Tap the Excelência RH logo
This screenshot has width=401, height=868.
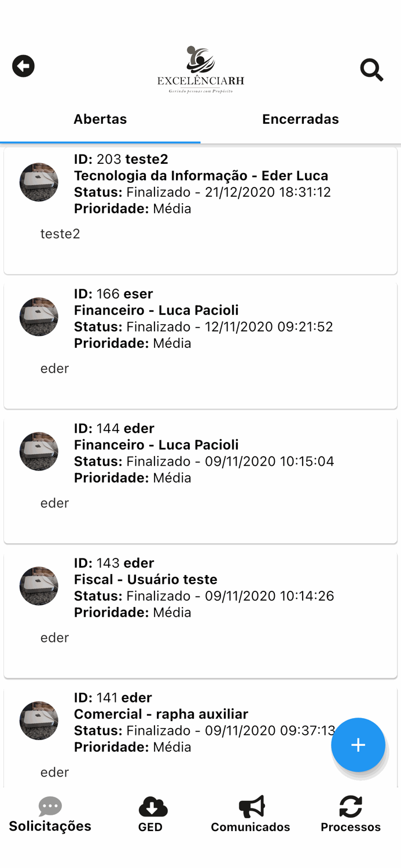200,69
